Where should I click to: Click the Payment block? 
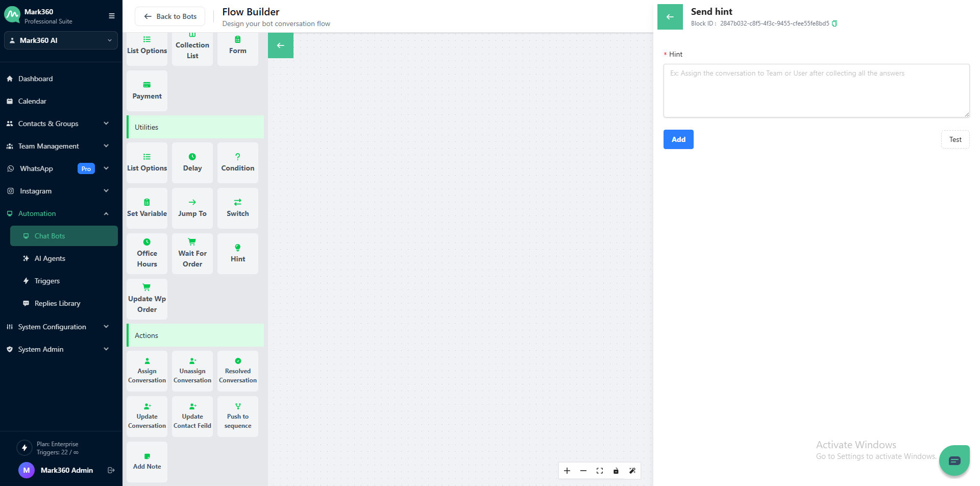click(x=147, y=91)
